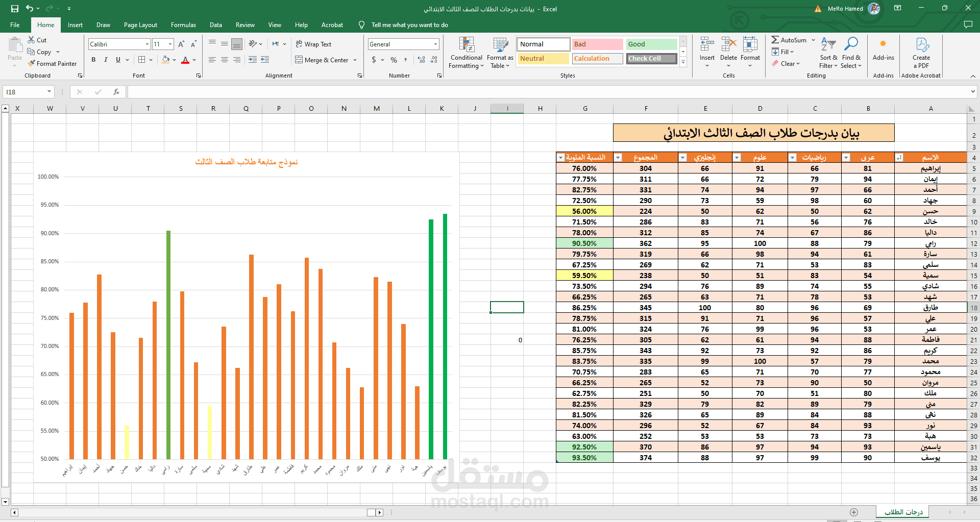Image resolution: width=980 pixels, height=522 pixels.
Task: Click the Undo arrow icon
Action: (x=30, y=9)
